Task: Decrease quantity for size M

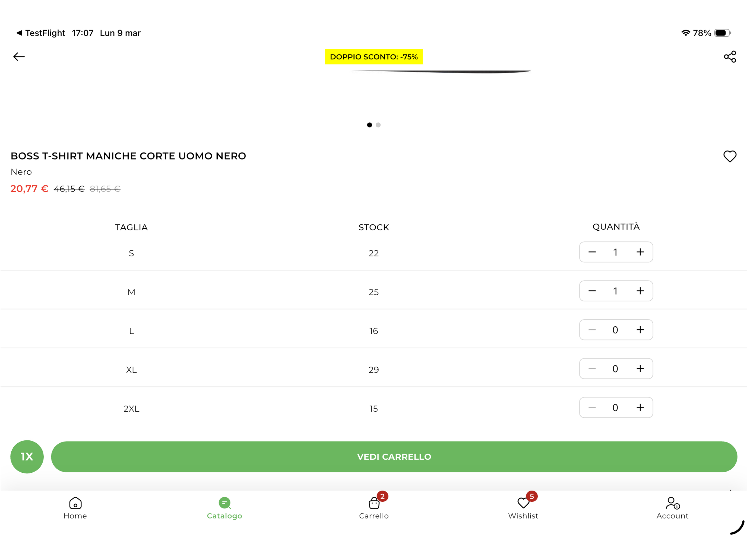Action: click(592, 291)
